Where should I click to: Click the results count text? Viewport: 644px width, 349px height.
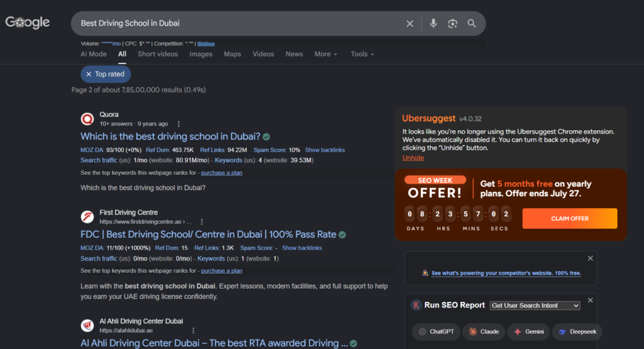139,90
